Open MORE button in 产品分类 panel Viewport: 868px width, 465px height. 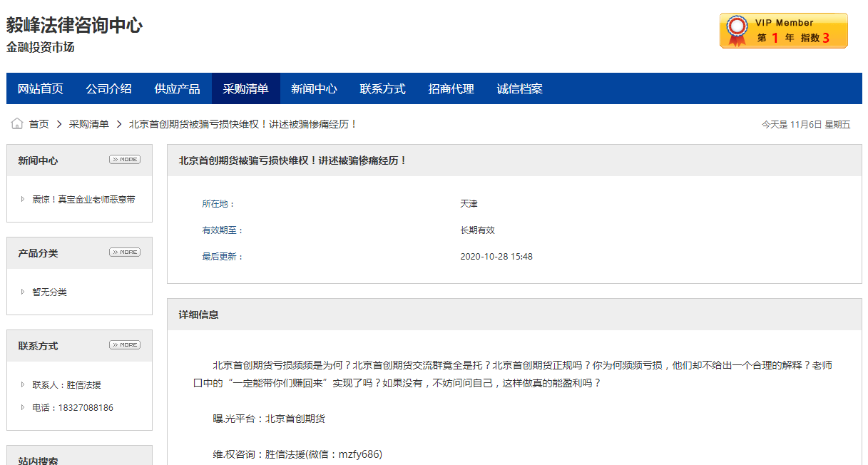pyautogui.click(x=125, y=252)
